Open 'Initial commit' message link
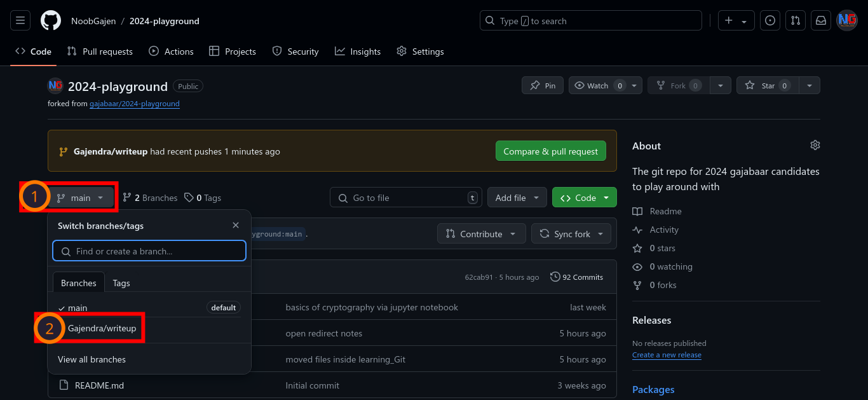868x400 pixels. coord(313,385)
